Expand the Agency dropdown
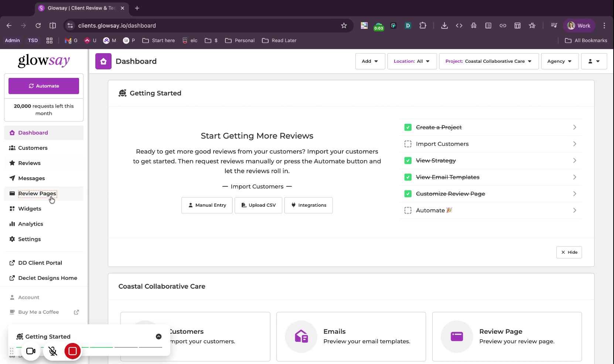Image resolution: width=614 pixels, height=364 pixels. (559, 61)
